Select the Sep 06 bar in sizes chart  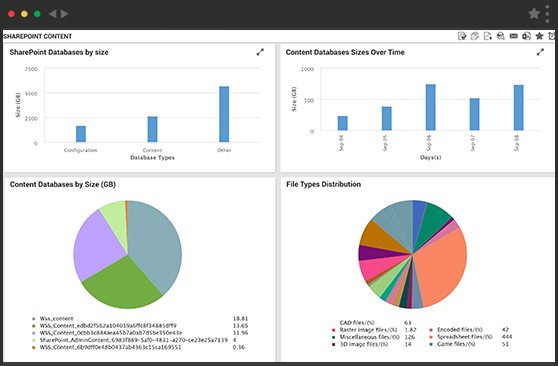(x=431, y=107)
